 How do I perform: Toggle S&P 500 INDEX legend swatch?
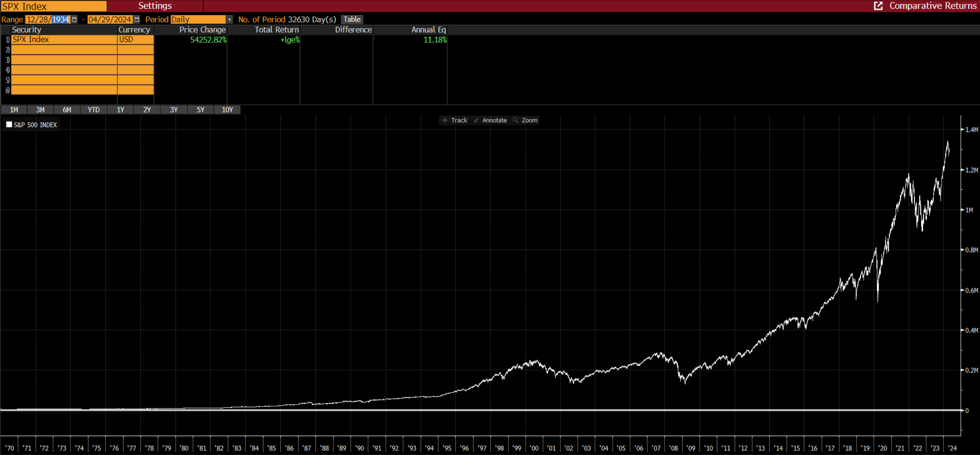point(9,124)
